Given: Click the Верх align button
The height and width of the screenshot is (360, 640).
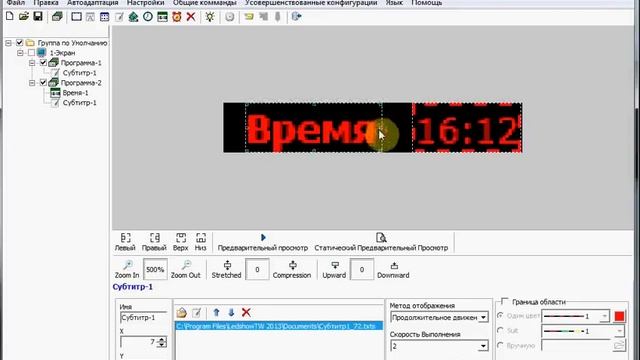Looking at the screenshot, I should (180, 242).
